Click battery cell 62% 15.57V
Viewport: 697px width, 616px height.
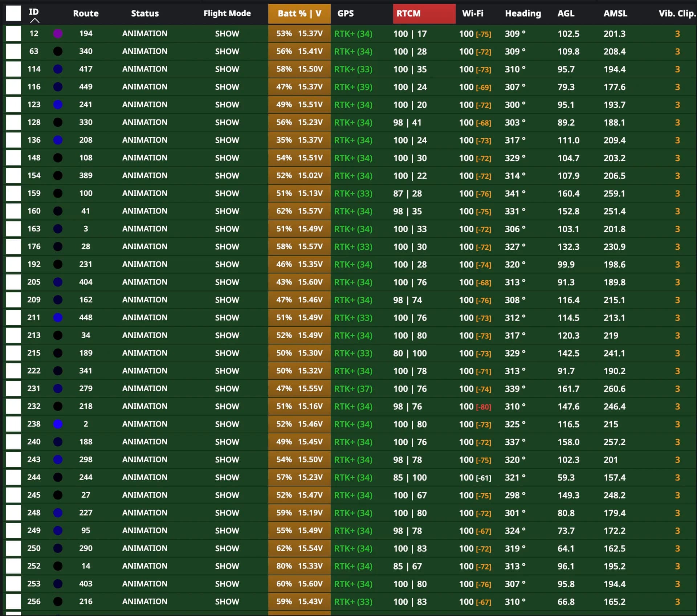299,211
